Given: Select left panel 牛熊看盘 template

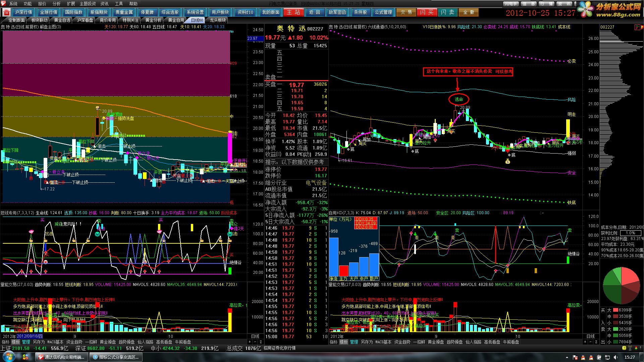Looking at the screenshot, I should click(x=183, y=342).
